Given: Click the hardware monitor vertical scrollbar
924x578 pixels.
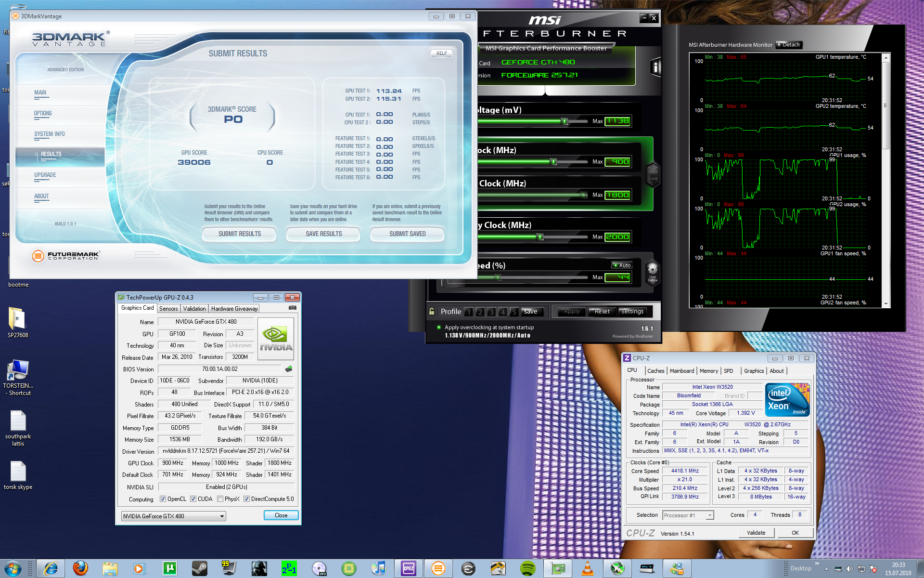Looking at the screenshot, I should click(x=885, y=180).
